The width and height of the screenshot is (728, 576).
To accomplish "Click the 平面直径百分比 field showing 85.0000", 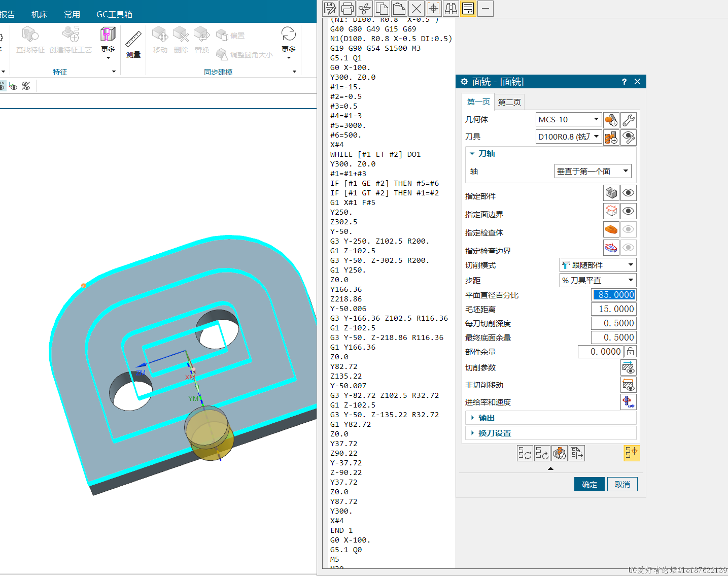I will click(613, 295).
